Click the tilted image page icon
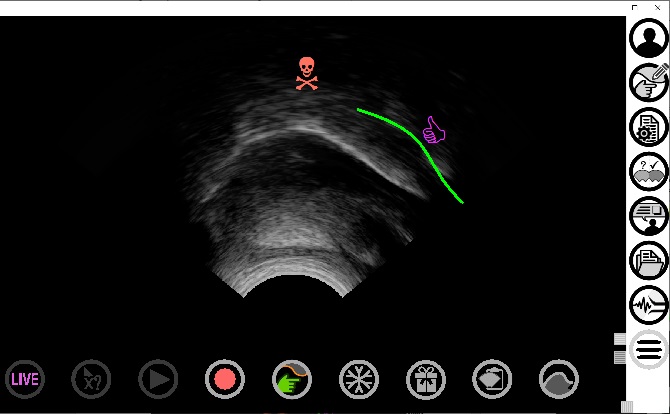 492,380
